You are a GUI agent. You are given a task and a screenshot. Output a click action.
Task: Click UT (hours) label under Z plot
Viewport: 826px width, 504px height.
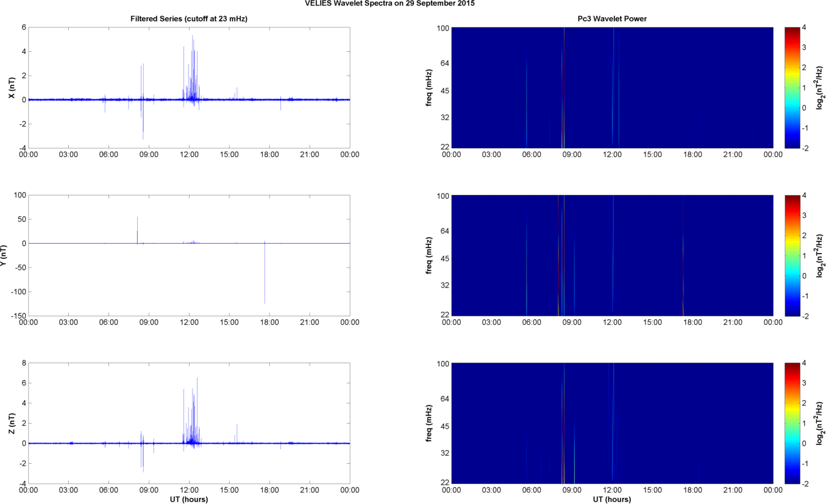[189, 500]
